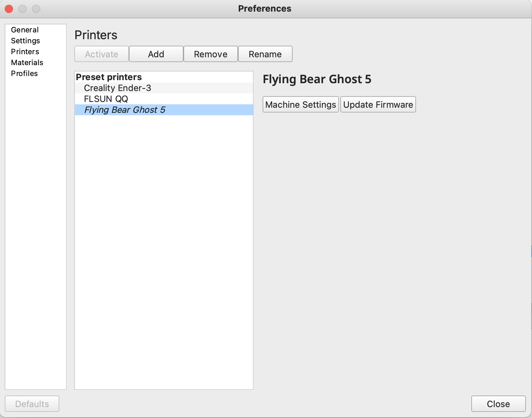
Task: Click the Preset printers list header
Action: (108, 77)
